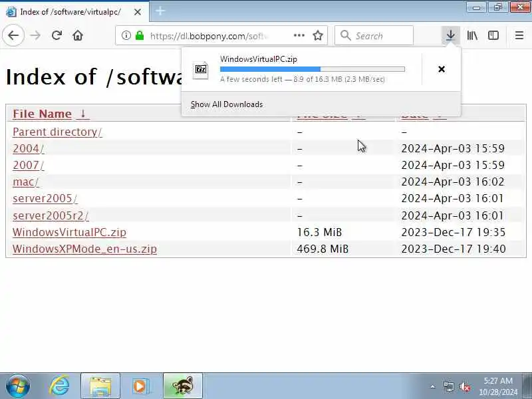Open Windows Explorer from taskbar
Image resolution: width=532 pixels, height=399 pixels.
[x=100, y=386]
